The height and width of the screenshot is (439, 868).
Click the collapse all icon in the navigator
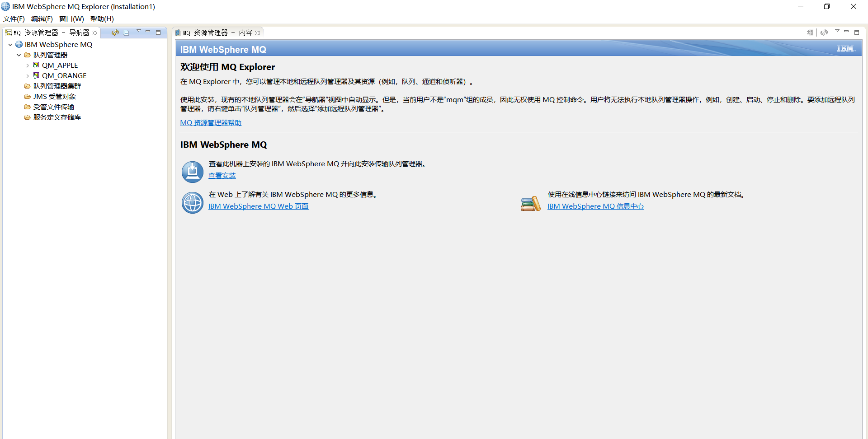126,33
